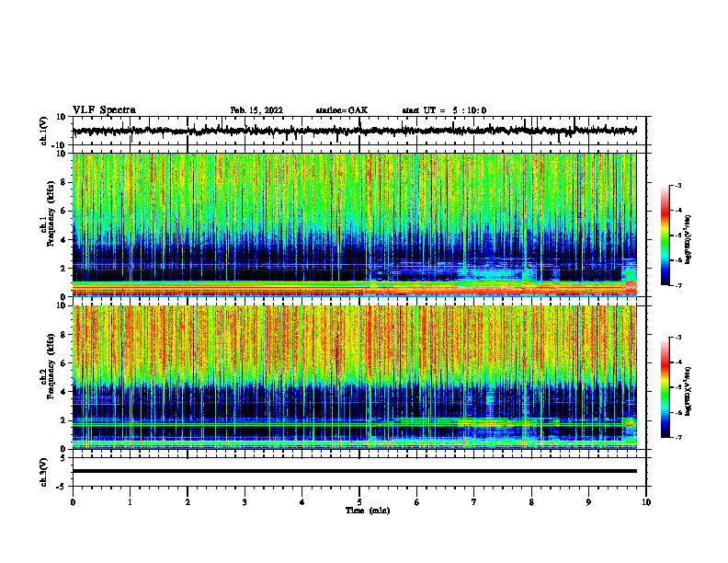This screenshot has height=563, width=728.
Task: Click the "4" time axis tick label
Action: point(302,502)
